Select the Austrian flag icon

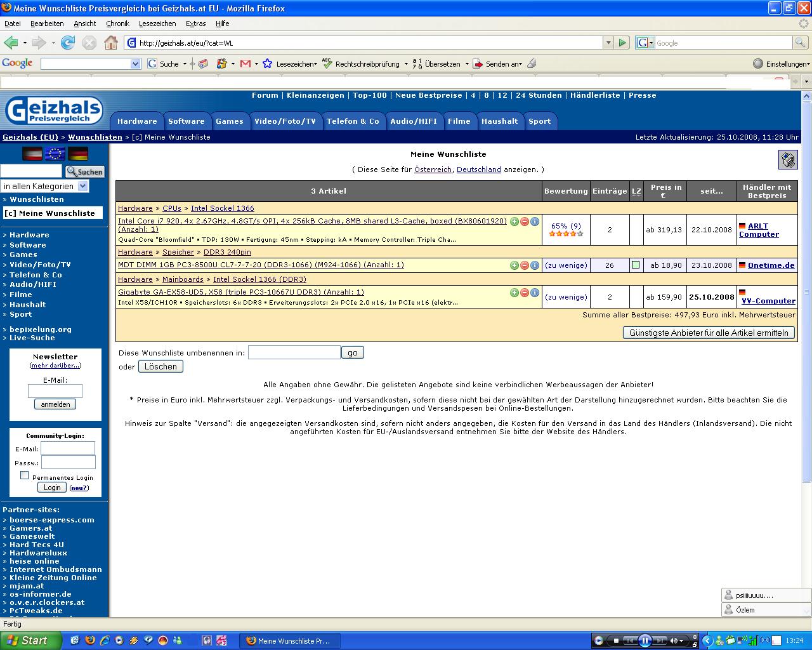tap(32, 154)
